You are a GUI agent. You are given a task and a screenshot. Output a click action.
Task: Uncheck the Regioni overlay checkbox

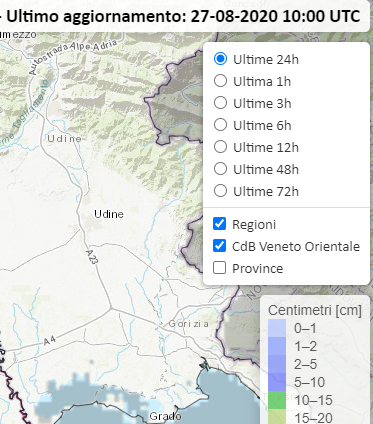coord(219,224)
